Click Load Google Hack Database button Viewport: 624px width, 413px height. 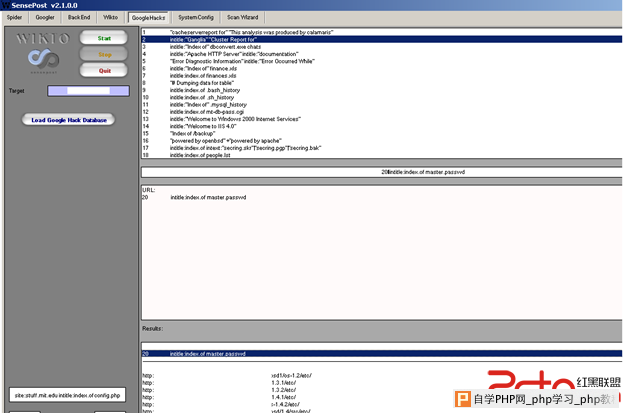pos(68,120)
